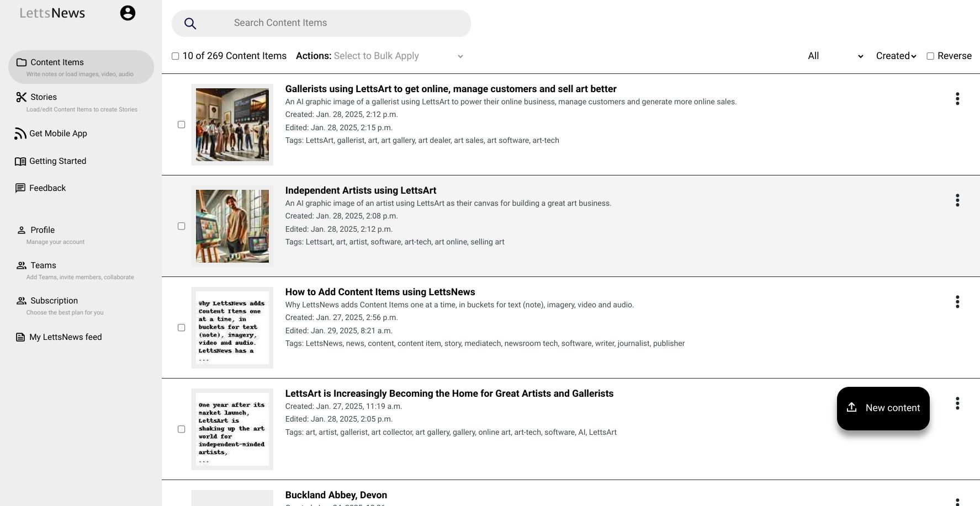Click the My LettsNews feed document icon

[x=20, y=337]
